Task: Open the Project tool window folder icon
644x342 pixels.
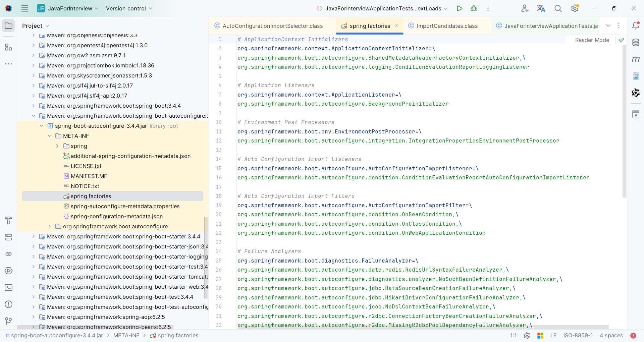Action: pyautogui.click(x=9, y=26)
